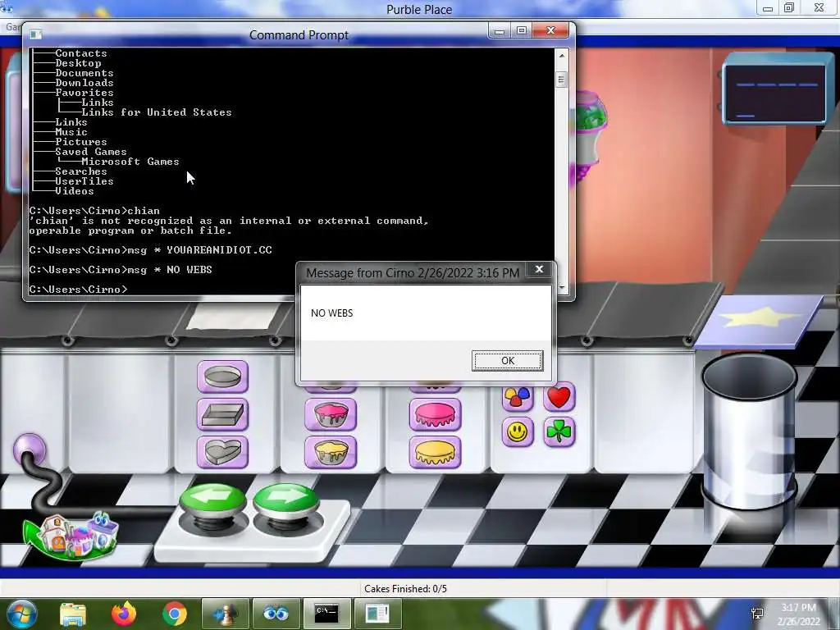The width and height of the screenshot is (840, 630).
Task: Click Command Prompt scrollbar thumb
Action: [x=561, y=80]
